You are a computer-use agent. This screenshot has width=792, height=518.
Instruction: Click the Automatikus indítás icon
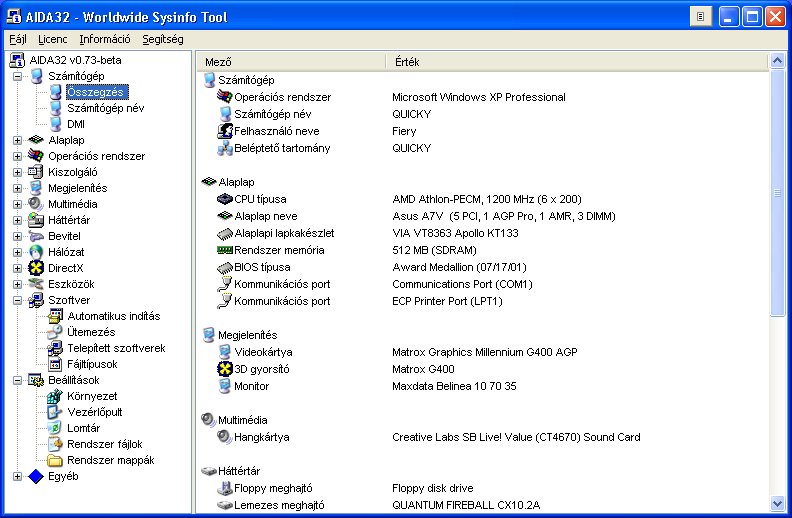pyautogui.click(x=55, y=317)
